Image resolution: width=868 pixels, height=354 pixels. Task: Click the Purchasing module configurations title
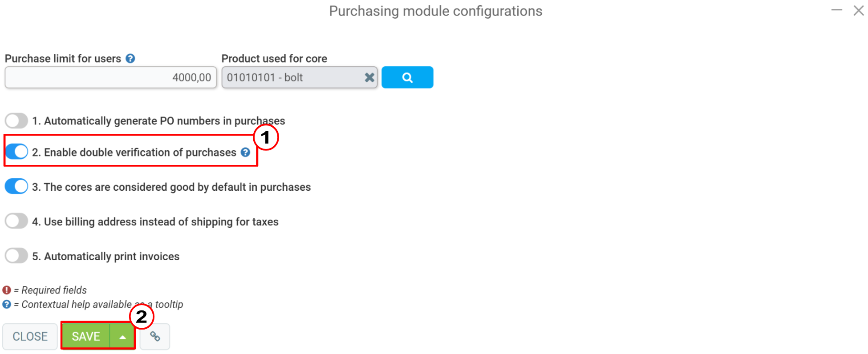point(435,11)
